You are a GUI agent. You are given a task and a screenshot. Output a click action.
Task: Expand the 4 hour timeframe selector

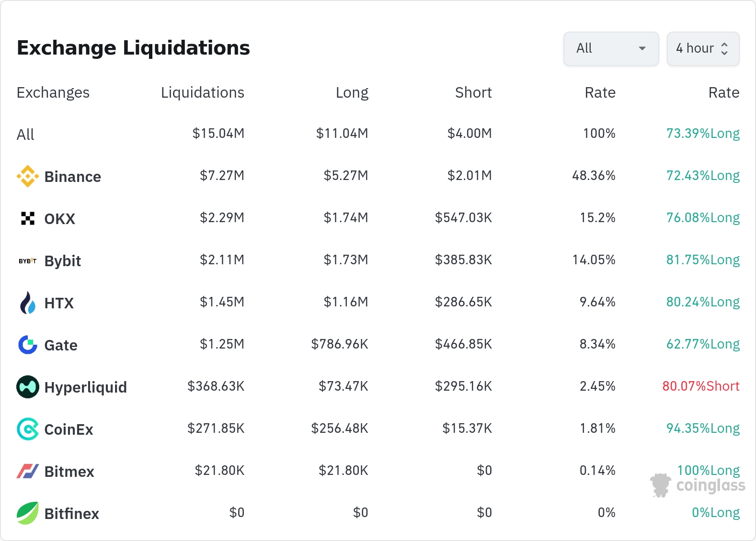tap(703, 48)
